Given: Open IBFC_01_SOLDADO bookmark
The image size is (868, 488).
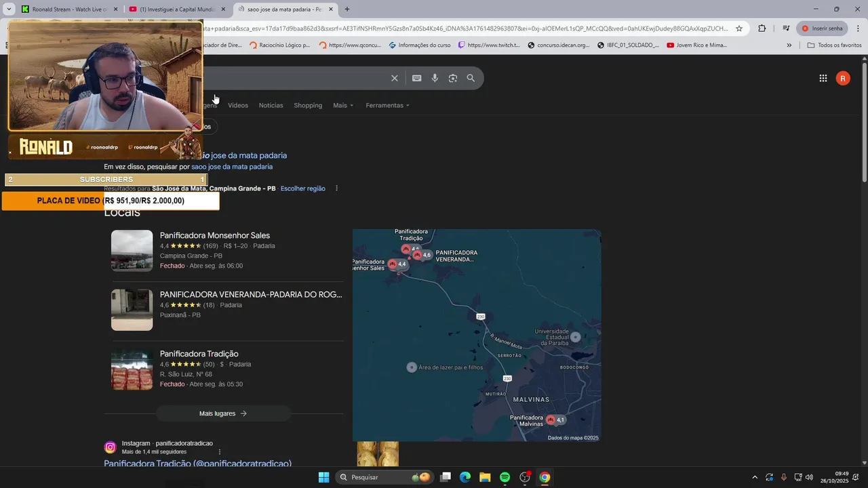Looking at the screenshot, I should coord(628,45).
